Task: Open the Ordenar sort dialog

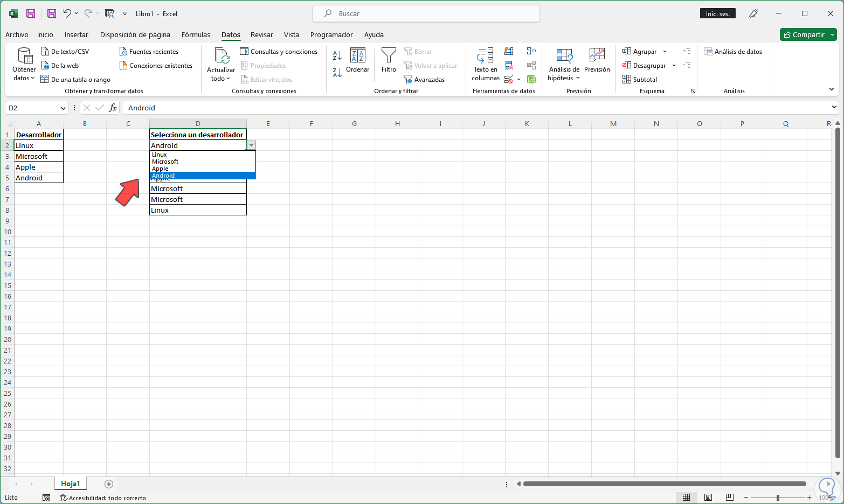Action: coord(358,60)
